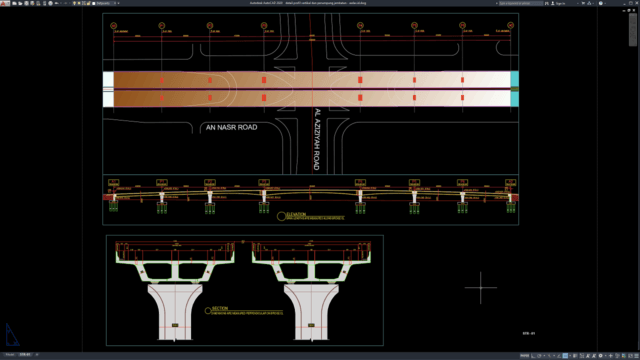
Task: Click first Annotation scale icon in status bar
Action: (x=588, y=356)
